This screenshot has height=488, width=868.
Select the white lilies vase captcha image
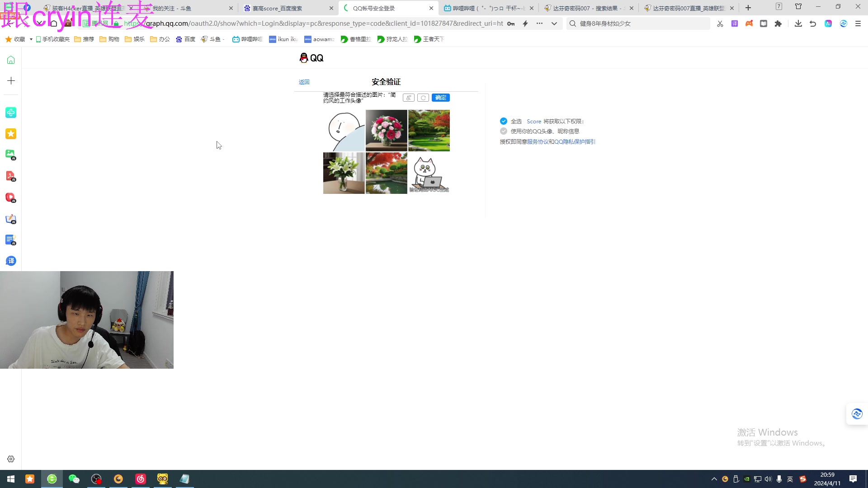click(x=344, y=173)
